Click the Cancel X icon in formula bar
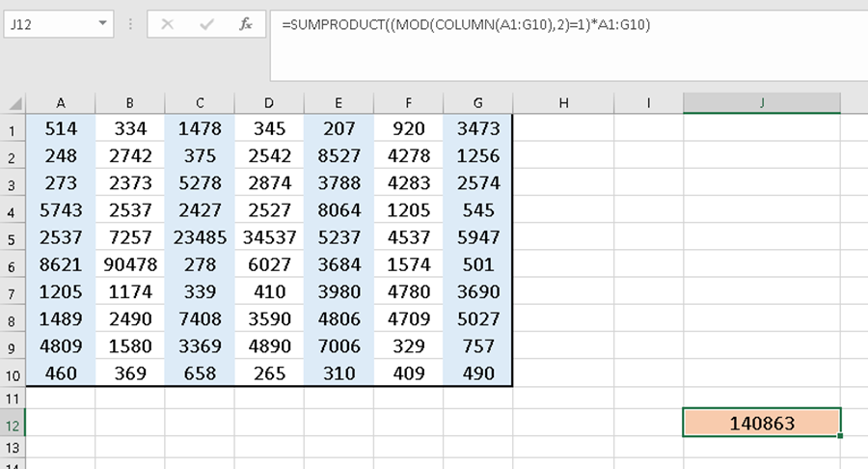 coord(168,24)
